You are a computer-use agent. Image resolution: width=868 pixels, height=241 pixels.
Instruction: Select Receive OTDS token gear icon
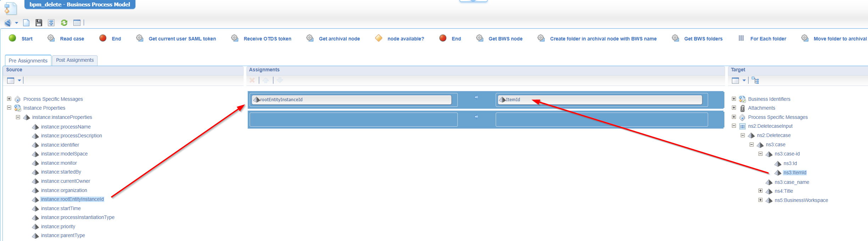[x=235, y=38]
